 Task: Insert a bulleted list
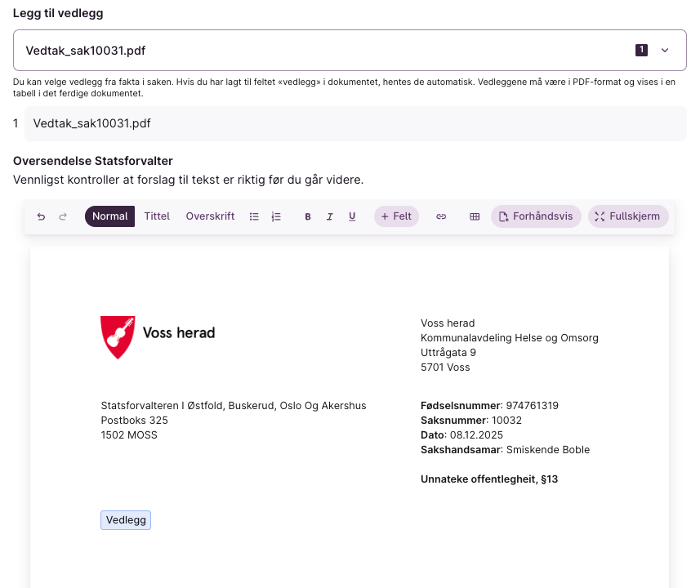click(x=254, y=216)
